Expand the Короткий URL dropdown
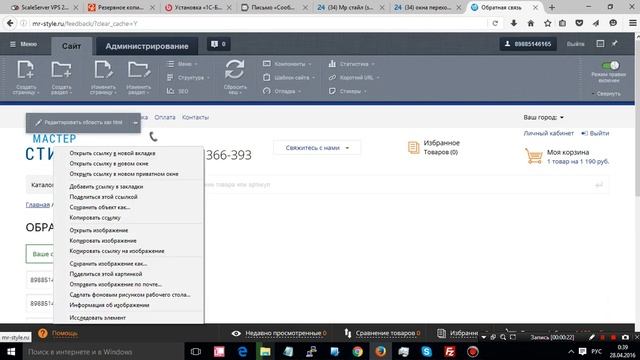This screenshot has height=360, width=640. (354, 78)
